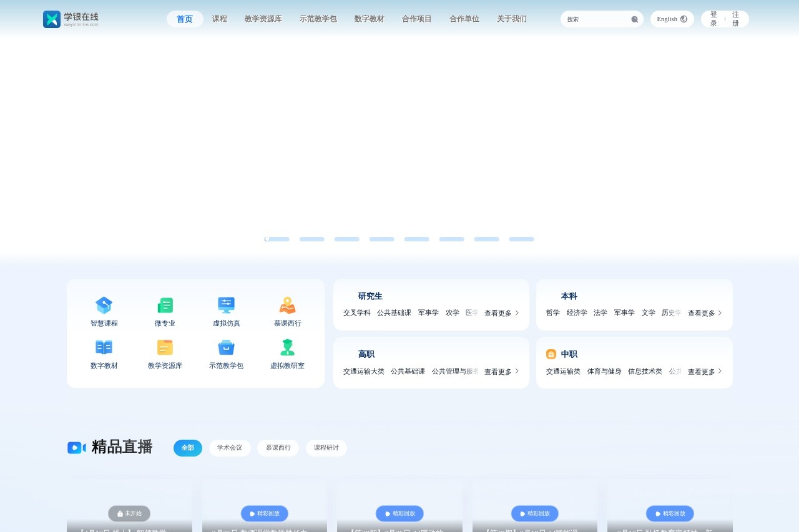Select the 慕课西行 icon
Screen dimensions: 799x532
287,305
